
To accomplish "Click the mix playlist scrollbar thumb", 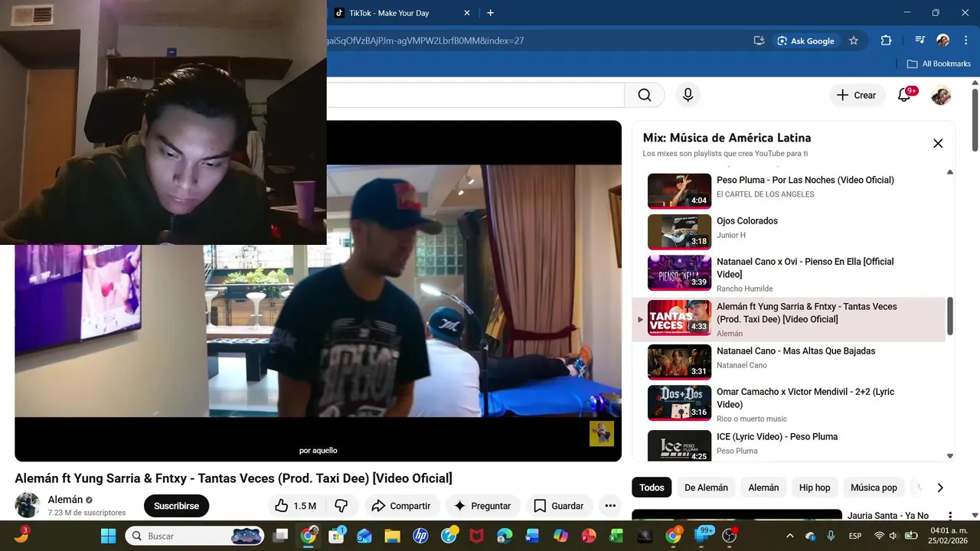I will coord(950,316).
